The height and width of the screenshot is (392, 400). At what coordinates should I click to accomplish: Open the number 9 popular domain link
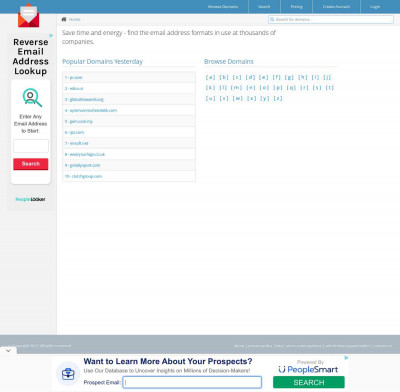click(x=82, y=165)
